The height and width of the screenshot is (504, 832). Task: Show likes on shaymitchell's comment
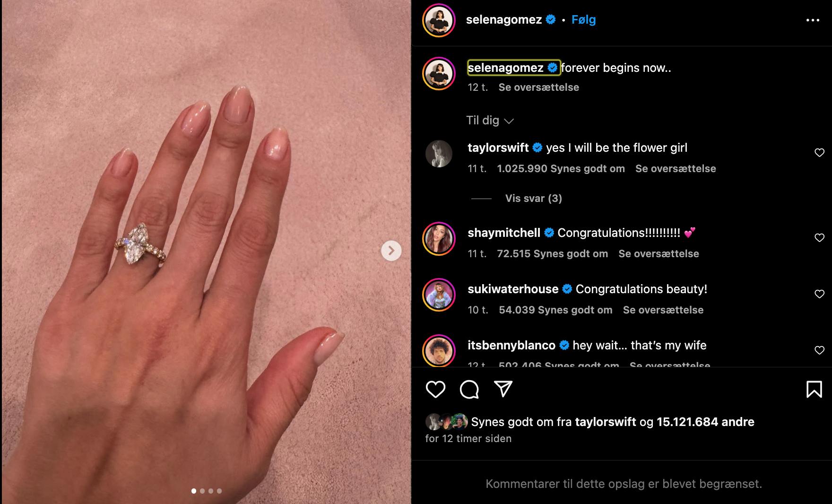point(552,254)
